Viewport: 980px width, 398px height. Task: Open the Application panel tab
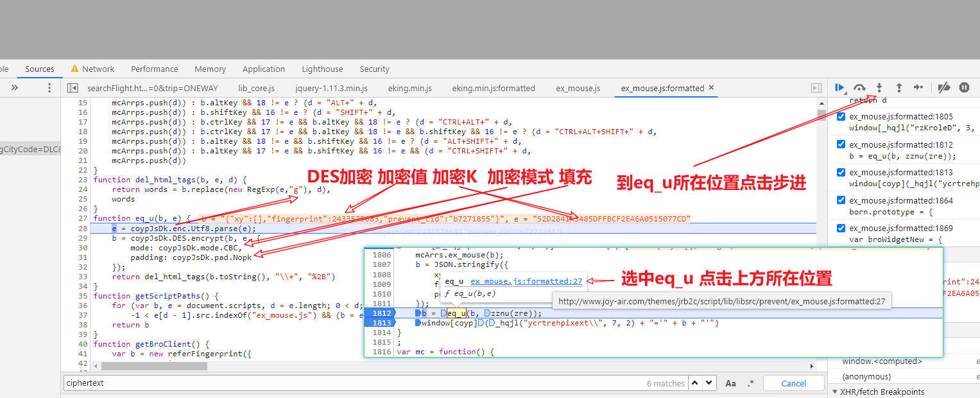coord(264,69)
